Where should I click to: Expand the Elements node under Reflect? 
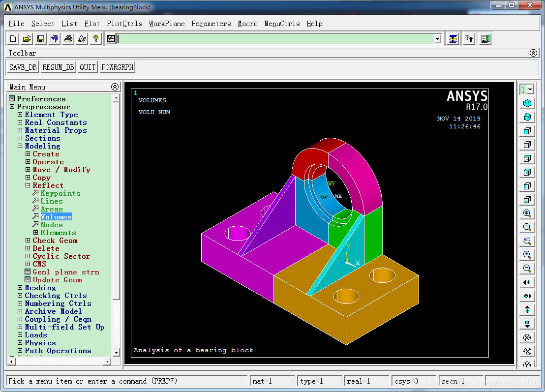35,233
